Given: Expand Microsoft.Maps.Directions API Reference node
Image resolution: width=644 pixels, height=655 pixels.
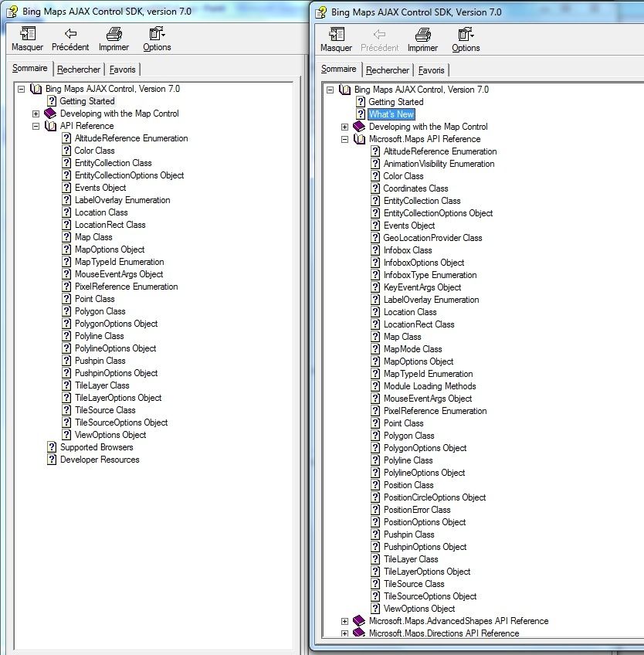Looking at the screenshot, I should click(x=344, y=633).
